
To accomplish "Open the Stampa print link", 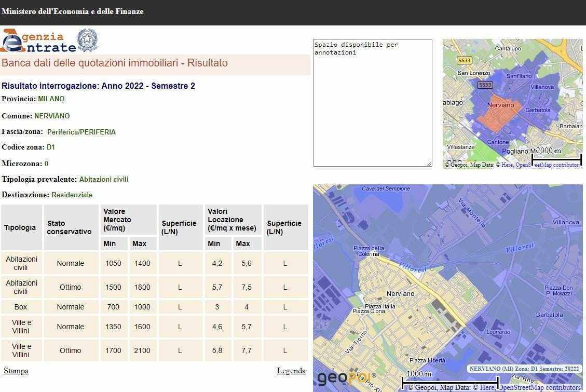I will pyautogui.click(x=16, y=371).
